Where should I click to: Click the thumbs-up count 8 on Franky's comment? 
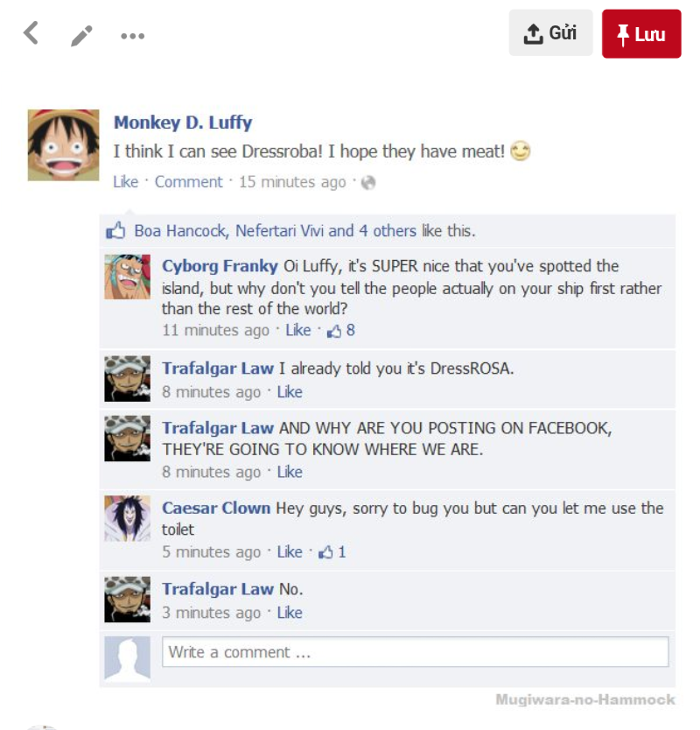coord(341,331)
